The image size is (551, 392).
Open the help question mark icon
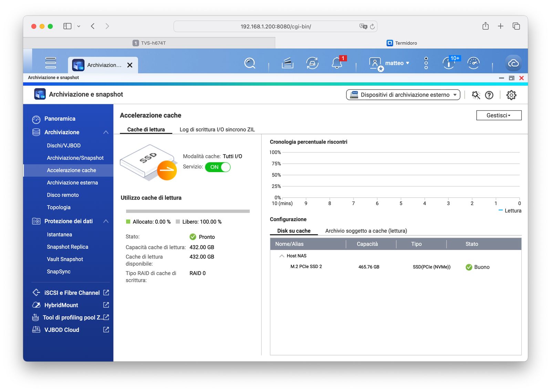(489, 95)
